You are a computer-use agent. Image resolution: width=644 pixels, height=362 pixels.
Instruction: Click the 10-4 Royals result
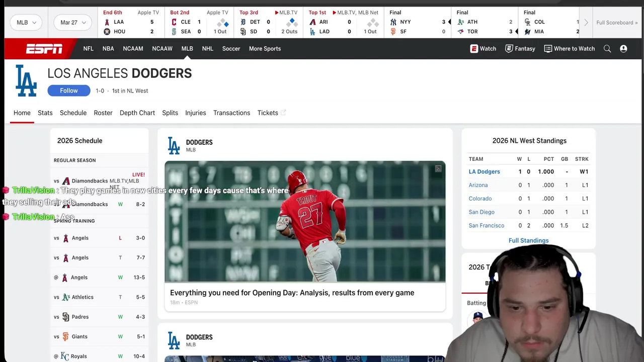[x=139, y=356]
